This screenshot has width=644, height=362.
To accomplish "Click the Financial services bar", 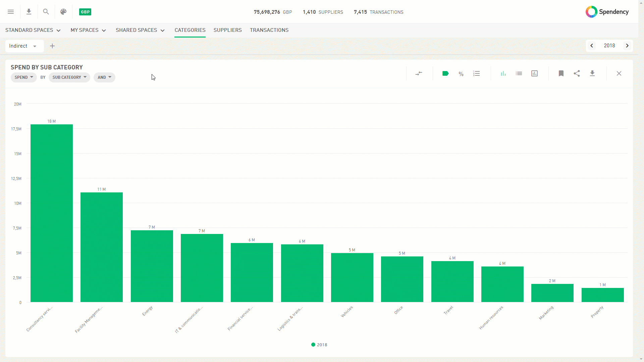I will coord(252,273).
